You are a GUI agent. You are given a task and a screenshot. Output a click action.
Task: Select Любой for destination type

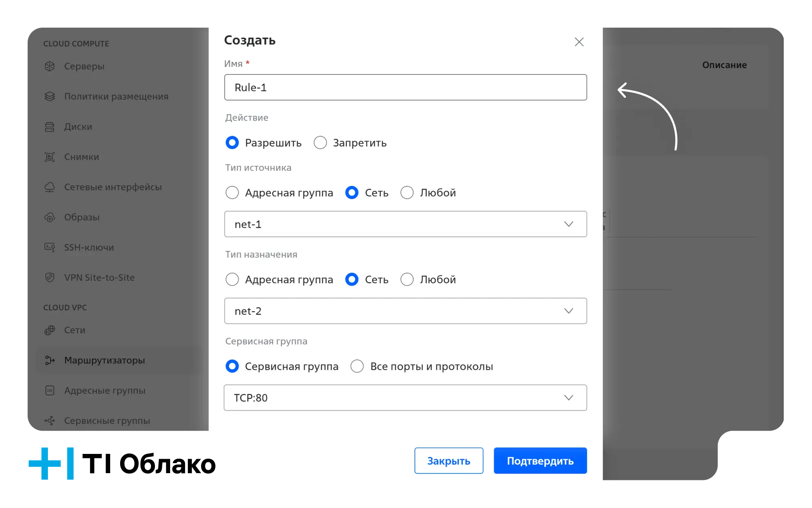(x=407, y=279)
